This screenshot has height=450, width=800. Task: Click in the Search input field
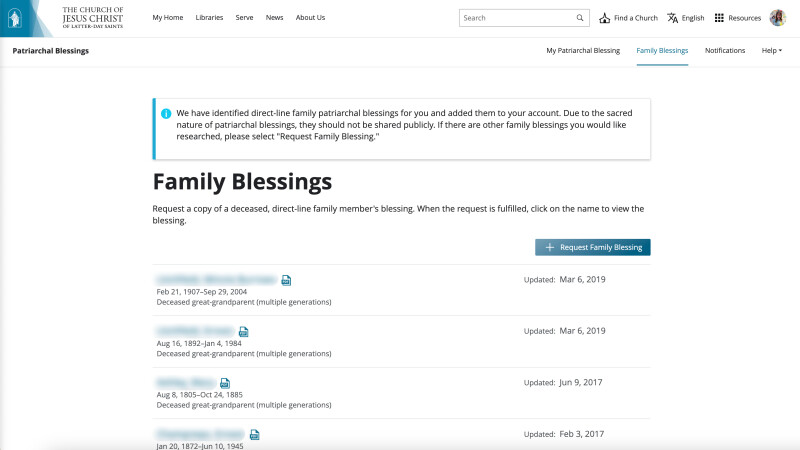[x=515, y=18]
